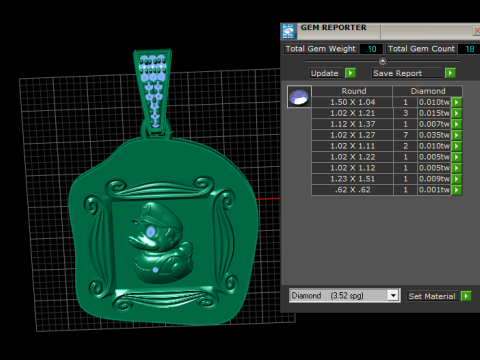Viewport: 480px width, 360px height.
Task: Click the Update button label
Action: (x=325, y=73)
